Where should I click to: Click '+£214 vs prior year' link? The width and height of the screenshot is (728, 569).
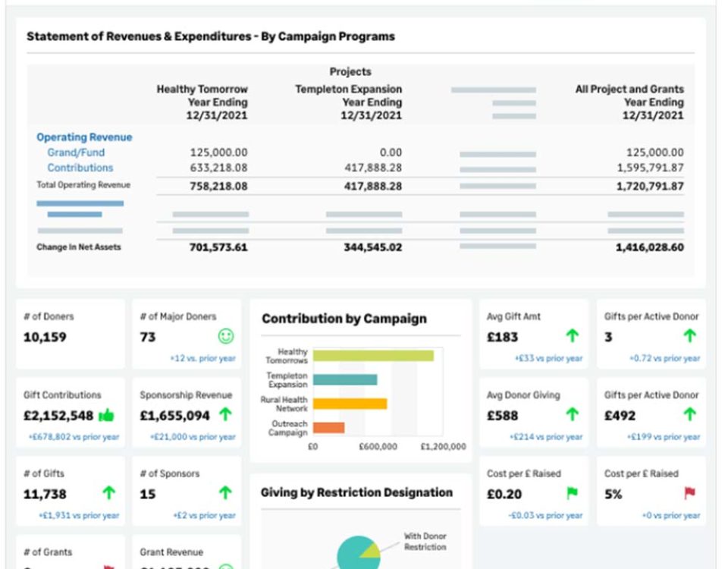click(546, 437)
